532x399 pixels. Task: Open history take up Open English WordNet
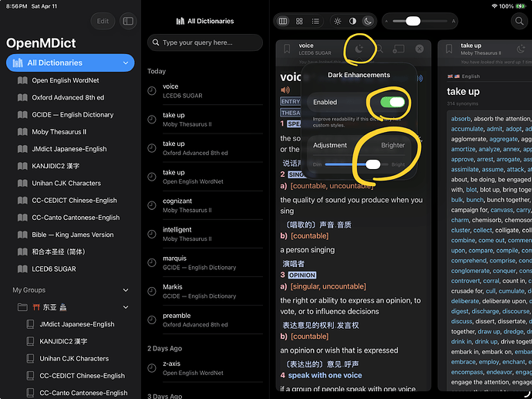[205, 177]
